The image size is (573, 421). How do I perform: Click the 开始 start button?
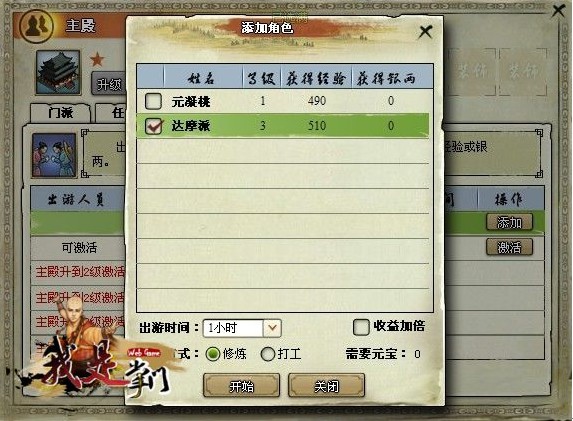[242, 386]
